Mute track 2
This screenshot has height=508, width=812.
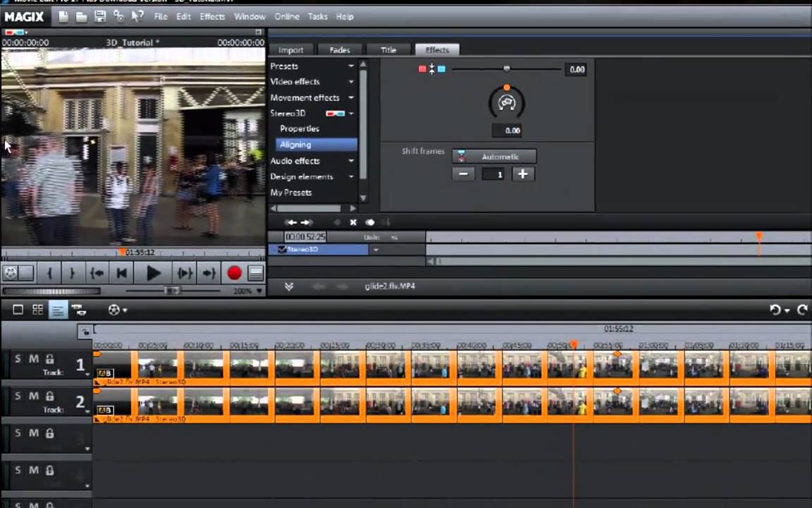click(x=34, y=396)
